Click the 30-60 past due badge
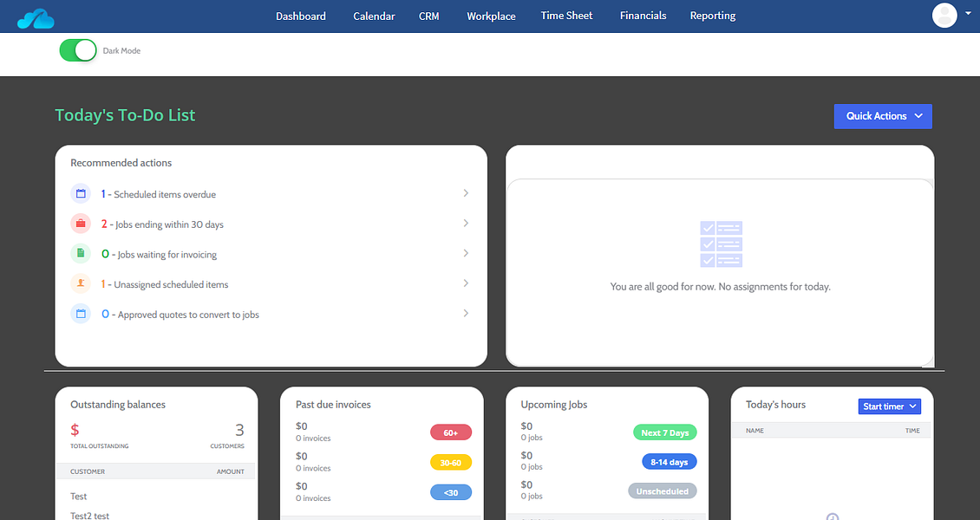 451,463
